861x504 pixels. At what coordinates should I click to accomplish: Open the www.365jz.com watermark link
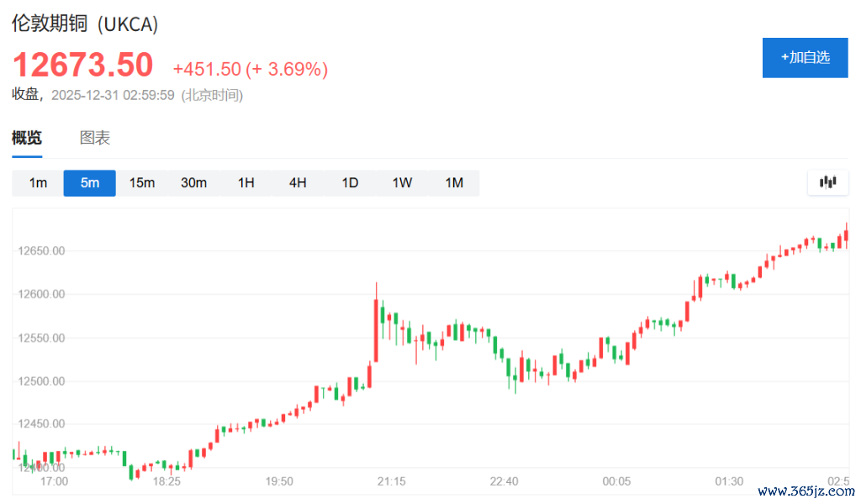pyautogui.click(x=806, y=491)
